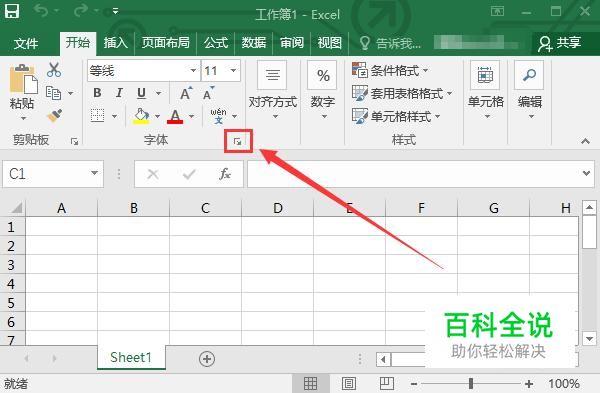The width and height of the screenshot is (600, 393).
Task: Open the 单元格 cells group
Action: tap(486, 90)
